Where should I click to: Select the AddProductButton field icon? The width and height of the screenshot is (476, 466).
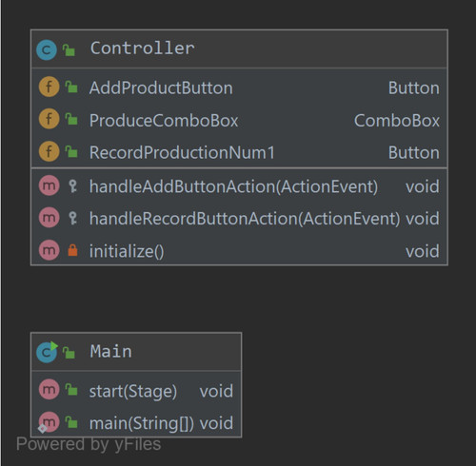pos(49,87)
